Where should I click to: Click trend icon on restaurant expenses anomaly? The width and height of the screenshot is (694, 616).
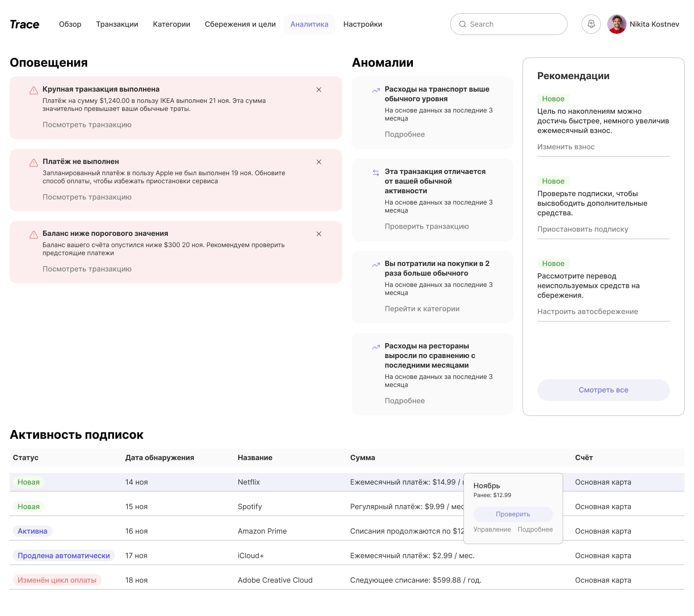point(376,347)
